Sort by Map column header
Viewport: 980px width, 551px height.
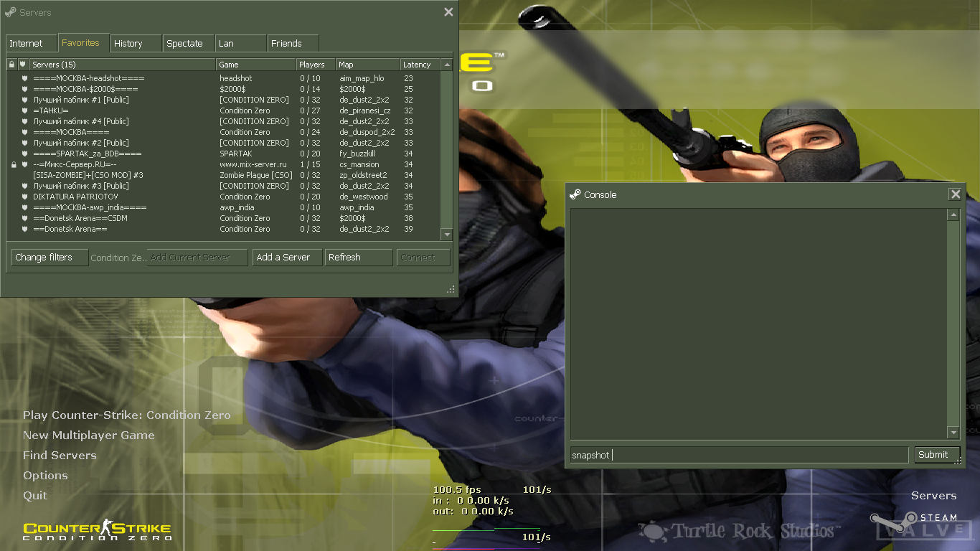click(x=368, y=65)
